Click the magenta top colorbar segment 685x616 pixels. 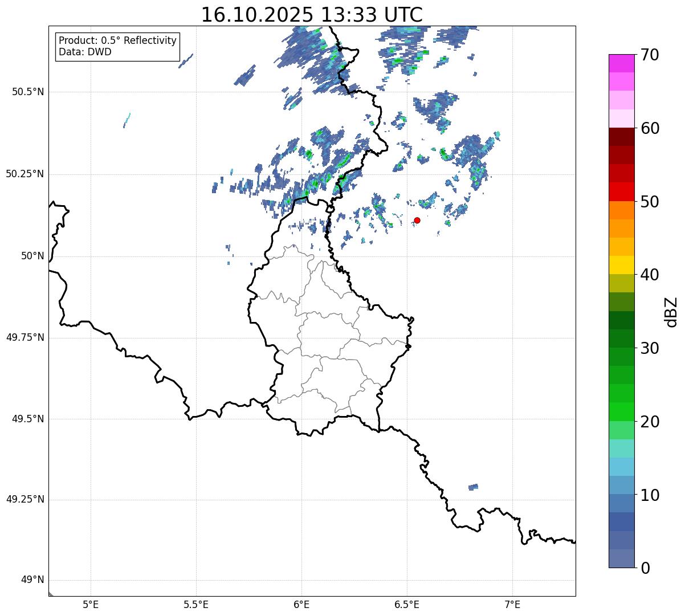click(x=622, y=63)
